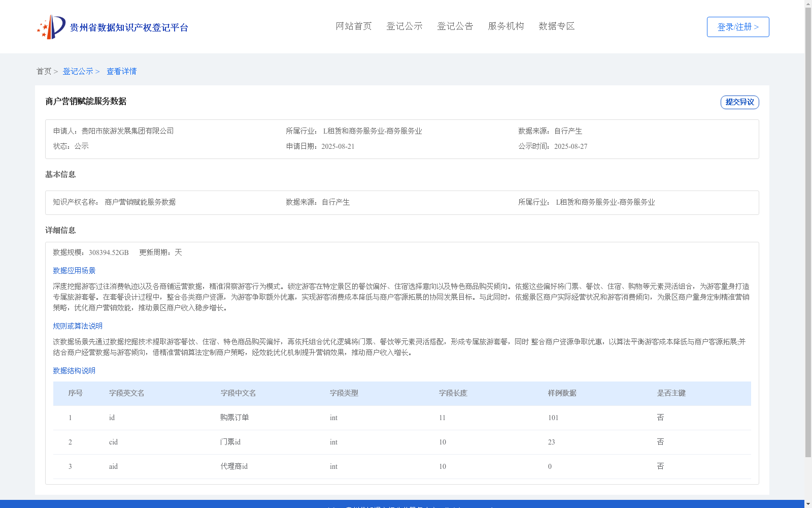The width and height of the screenshot is (812, 508).
Task: Click the 数据结构说明 section heading
Action: [x=74, y=371]
